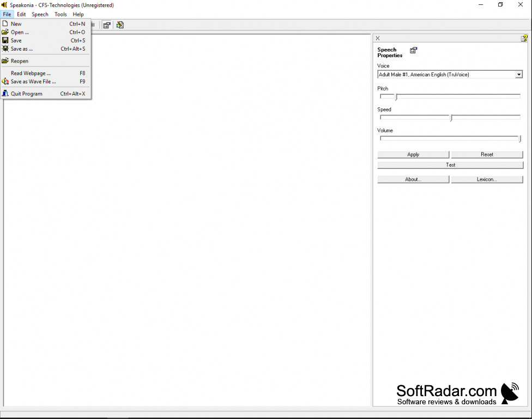Click the Apply button
The width and height of the screenshot is (532, 419).
(413, 155)
